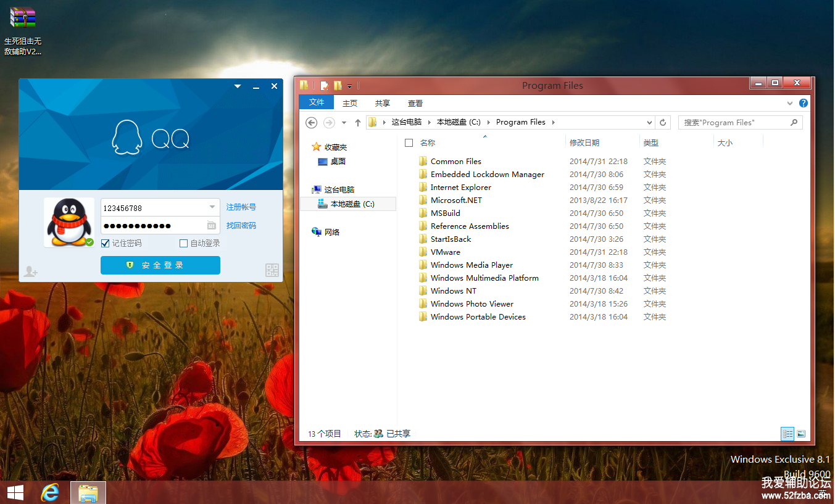
Task: Click the add account icon in QQ
Action: point(30,271)
